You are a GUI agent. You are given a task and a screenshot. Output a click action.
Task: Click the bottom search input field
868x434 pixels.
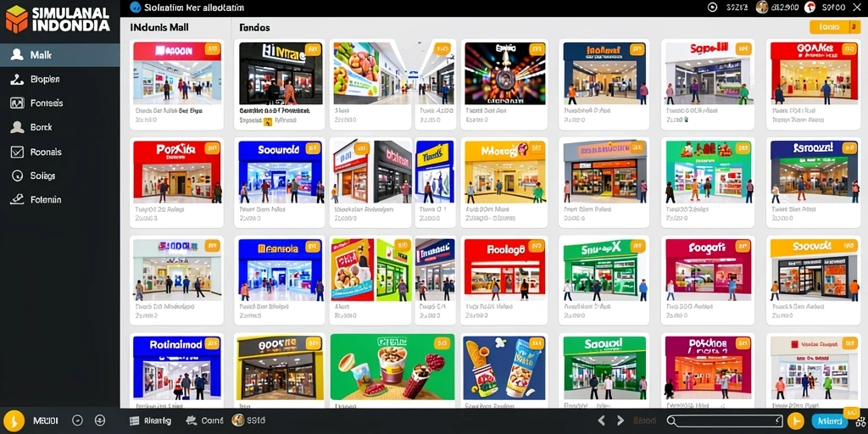click(x=725, y=420)
